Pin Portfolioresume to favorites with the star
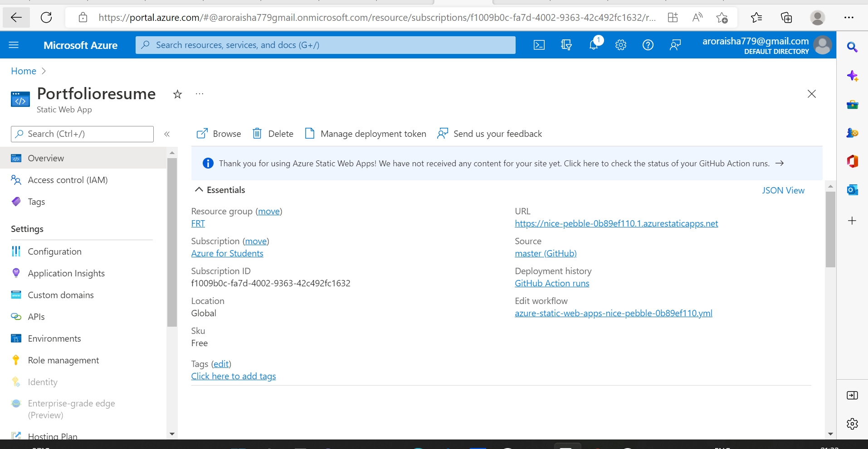 point(177,94)
